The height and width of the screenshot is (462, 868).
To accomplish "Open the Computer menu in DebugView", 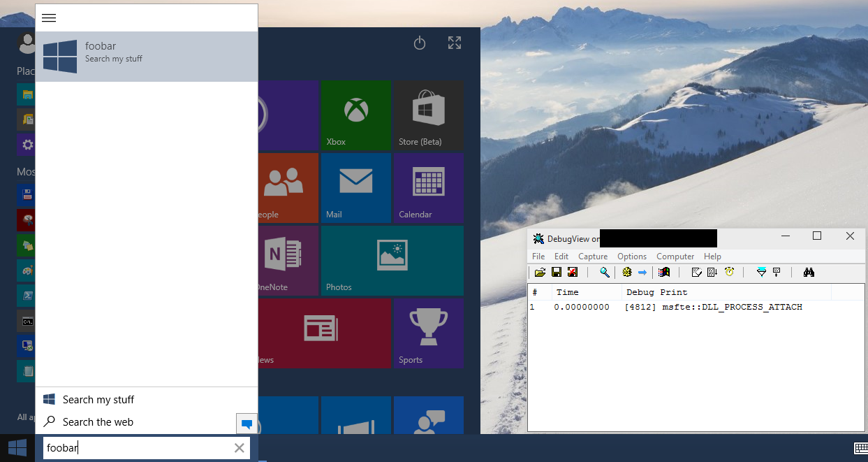I will click(x=675, y=257).
